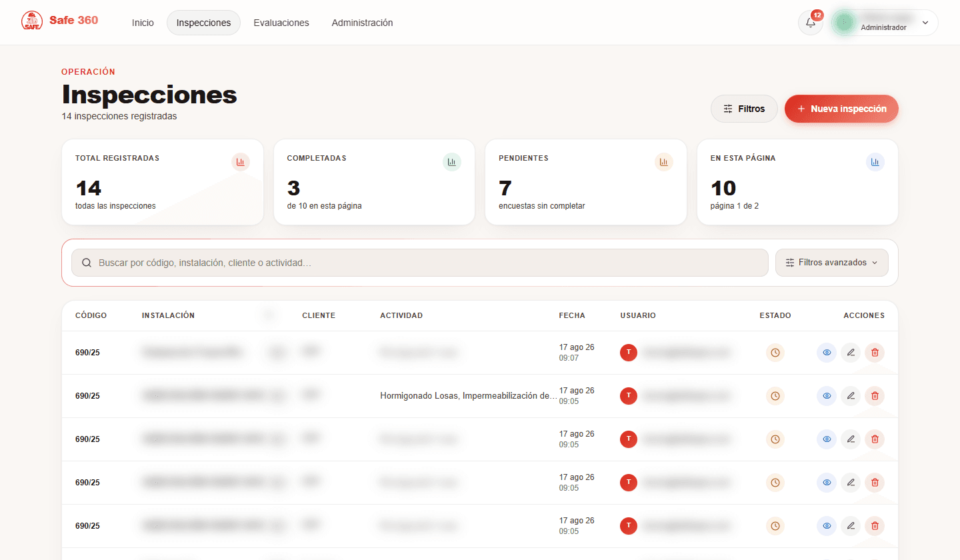
Task: Click the chart icon on Pendientes card
Action: (x=664, y=162)
